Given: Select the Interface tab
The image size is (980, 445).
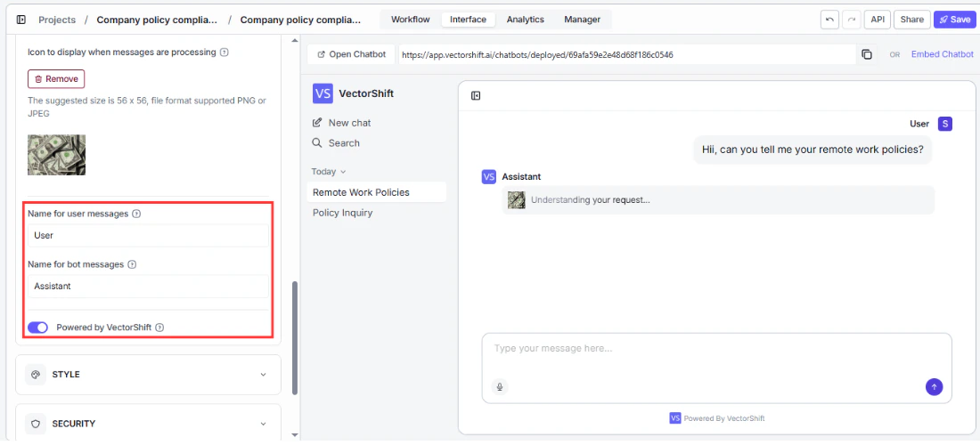Looking at the screenshot, I should 468,20.
